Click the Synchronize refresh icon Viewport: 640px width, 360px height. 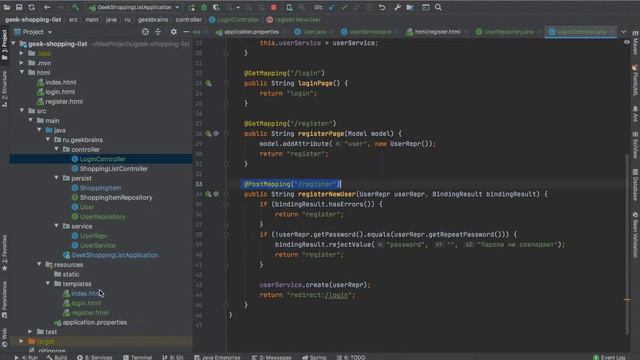(x=31, y=7)
